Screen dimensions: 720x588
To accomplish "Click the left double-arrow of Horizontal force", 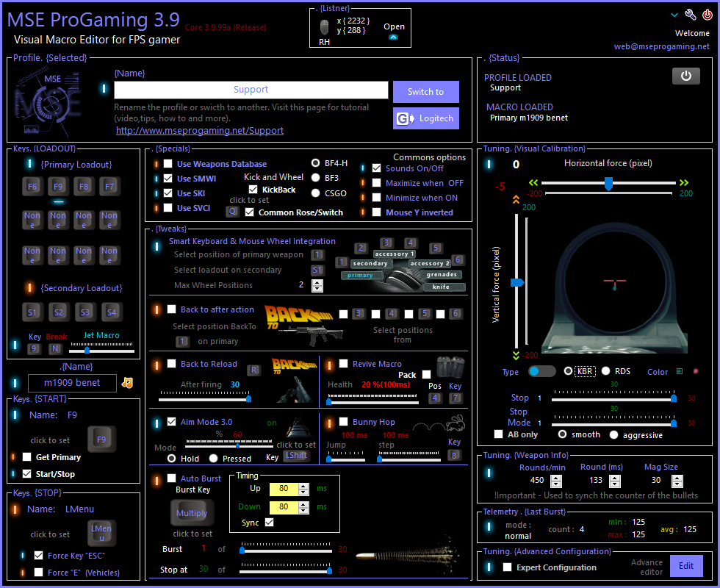I will pos(533,182).
